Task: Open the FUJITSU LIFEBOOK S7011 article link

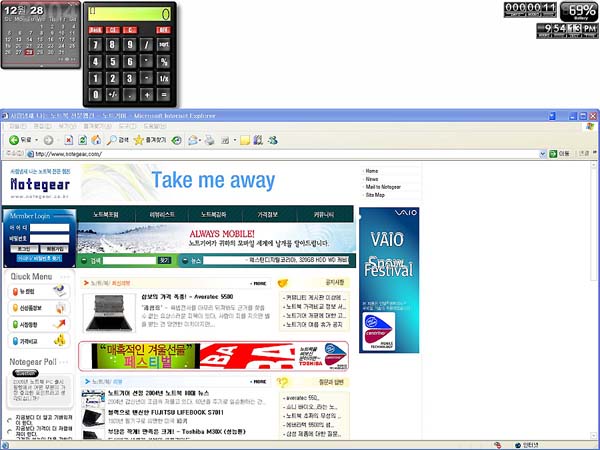Action: (165, 412)
